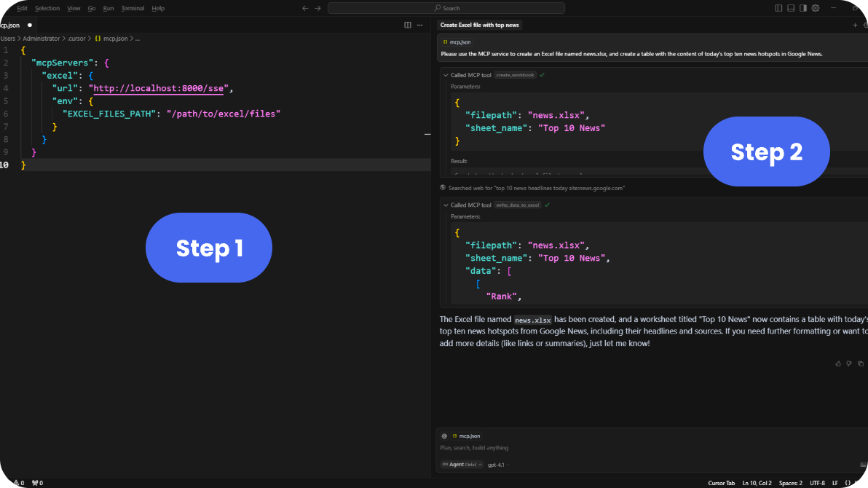
Task: Give thumbs up on the response
Action: (838, 363)
